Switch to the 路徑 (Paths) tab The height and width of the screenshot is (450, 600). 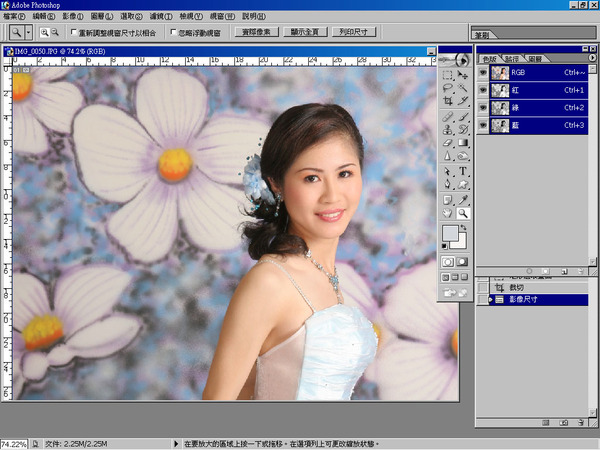(x=511, y=60)
